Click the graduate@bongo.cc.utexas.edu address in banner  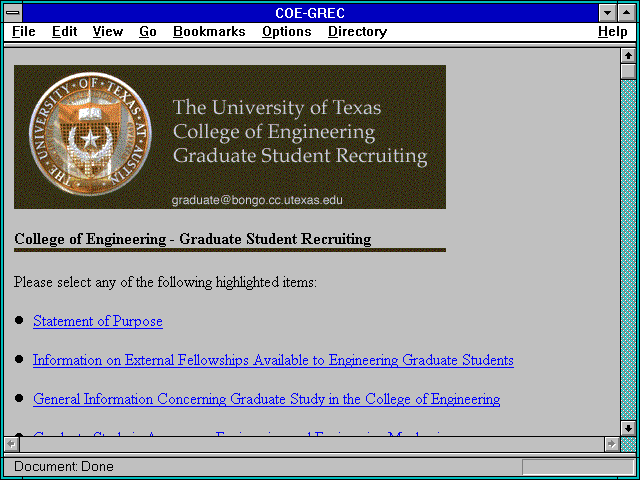257,200
